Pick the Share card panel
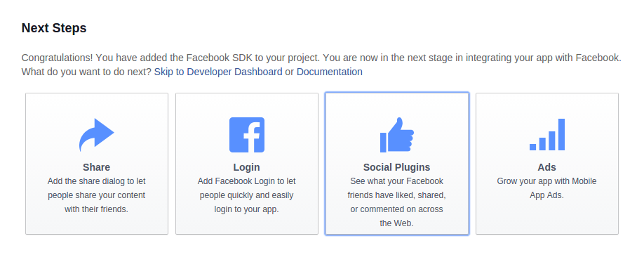 pyautogui.click(x=97, y=164)
